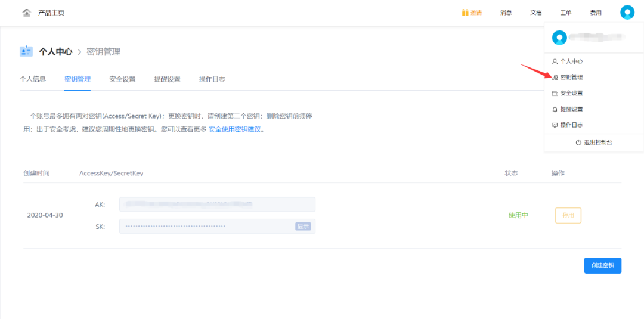Click the 操作日志 icon in dropdown menu
Screen dimensions: 644x319
pos(555,125)
